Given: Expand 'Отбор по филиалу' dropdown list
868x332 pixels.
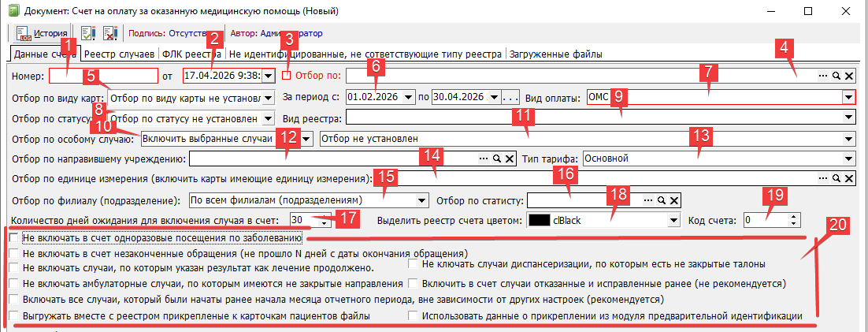Looking at the screenshot, I should point(422,200).
